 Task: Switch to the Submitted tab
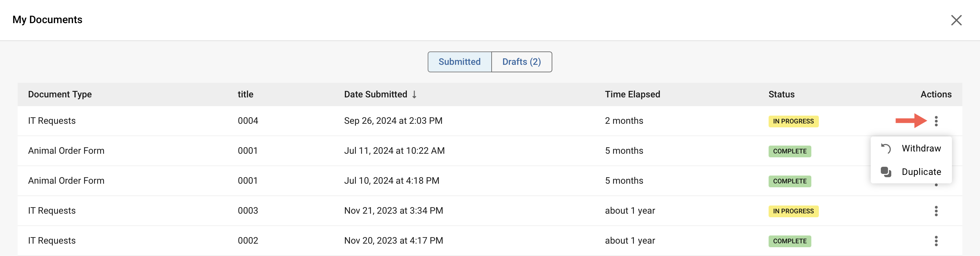coord(459,62)
